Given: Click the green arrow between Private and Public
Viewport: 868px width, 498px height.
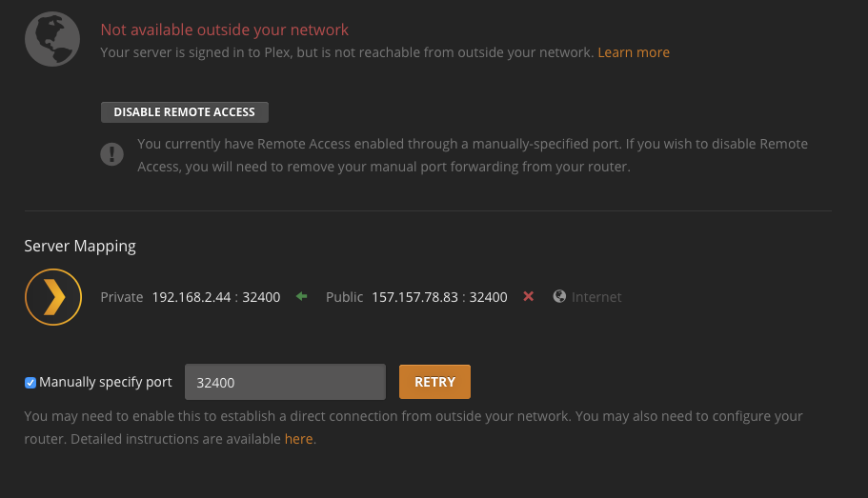Looking at the screenshot, I should pos(302,297).
